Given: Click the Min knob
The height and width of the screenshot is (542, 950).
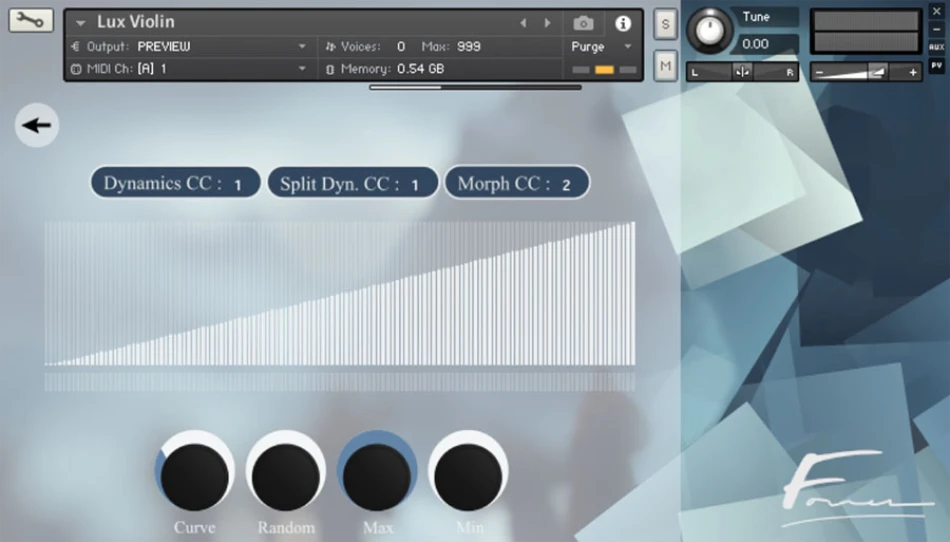Looking at the screenshot, I should click(468, 472).
